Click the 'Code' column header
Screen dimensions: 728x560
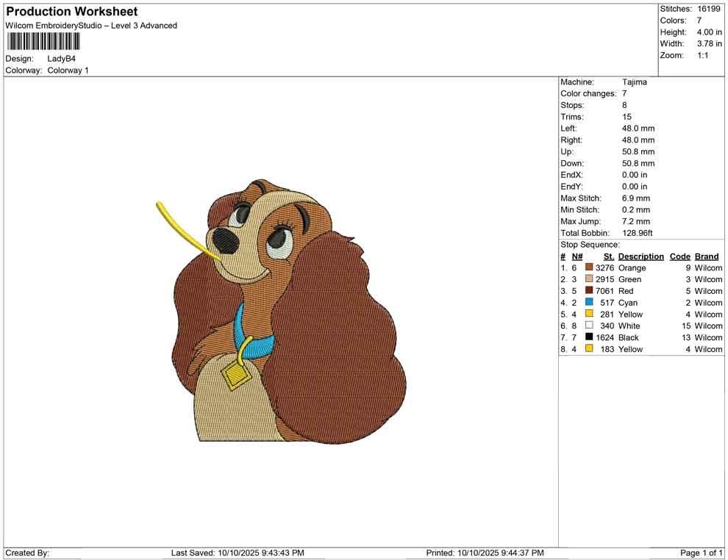pyautogui.click(x=680, y=256)
